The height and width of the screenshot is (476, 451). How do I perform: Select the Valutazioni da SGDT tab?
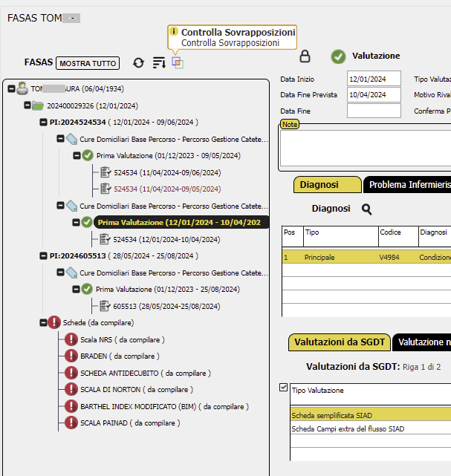click(340, 342)
